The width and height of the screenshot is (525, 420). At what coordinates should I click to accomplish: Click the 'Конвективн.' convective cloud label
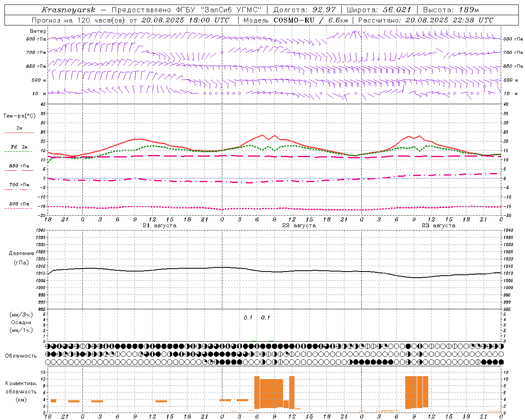click(x=21, y=383)
